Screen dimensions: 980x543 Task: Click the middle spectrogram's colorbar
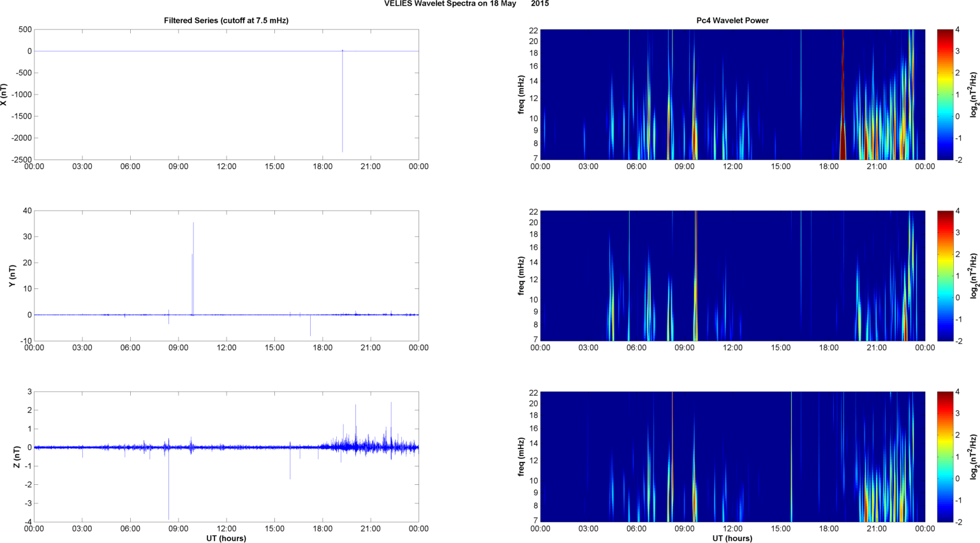point(945,276)
